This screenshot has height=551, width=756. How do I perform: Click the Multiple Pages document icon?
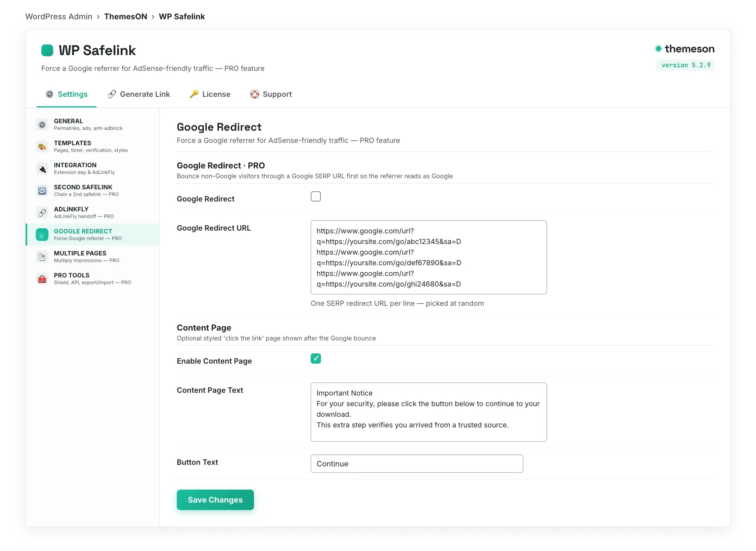[x=42, y=257]
